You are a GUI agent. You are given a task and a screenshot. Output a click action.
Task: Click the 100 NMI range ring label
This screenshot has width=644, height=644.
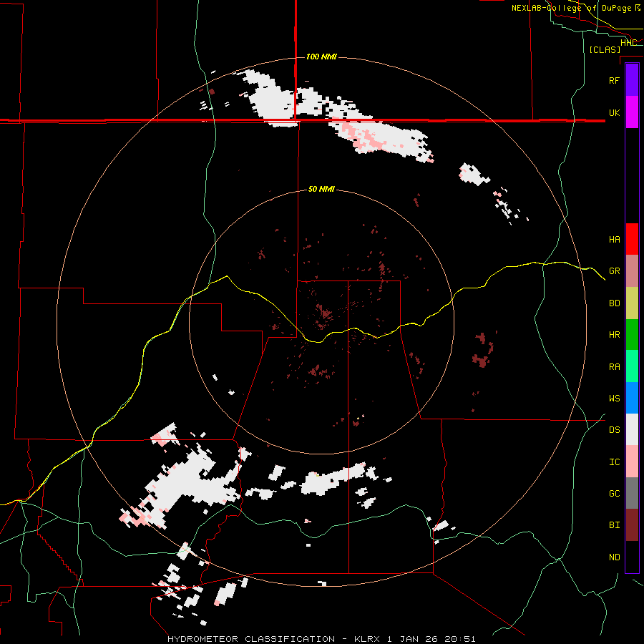(321, 57)
